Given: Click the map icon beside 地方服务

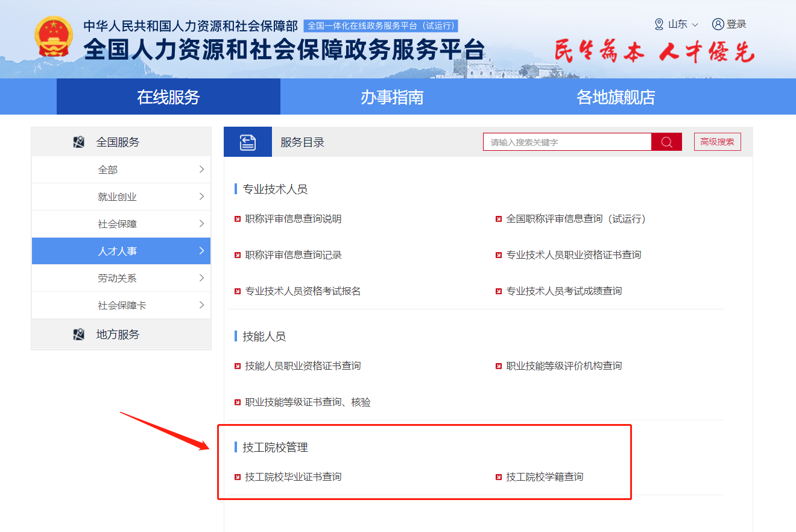Looking at the screenshot, I should click(78, 334).
